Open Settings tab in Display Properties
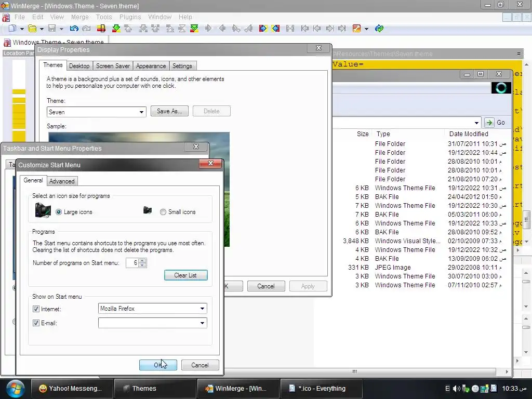The width and height of the screenshot is (532, 399). click(182, 66)
